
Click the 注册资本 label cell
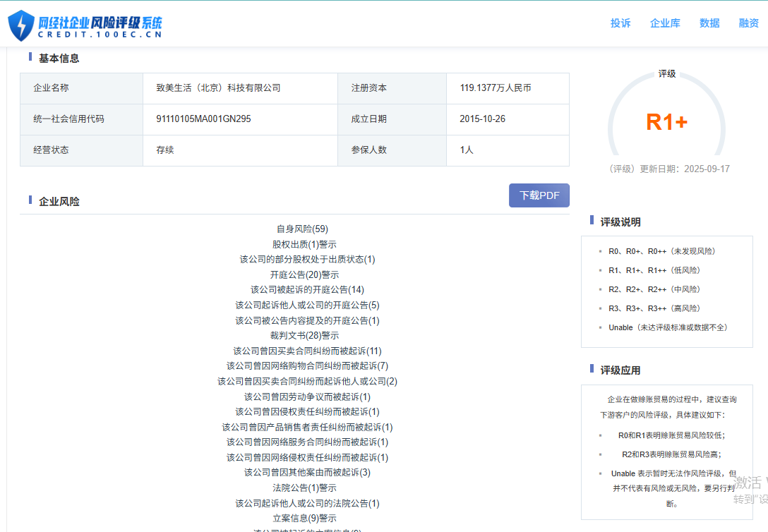pos(392,88)
